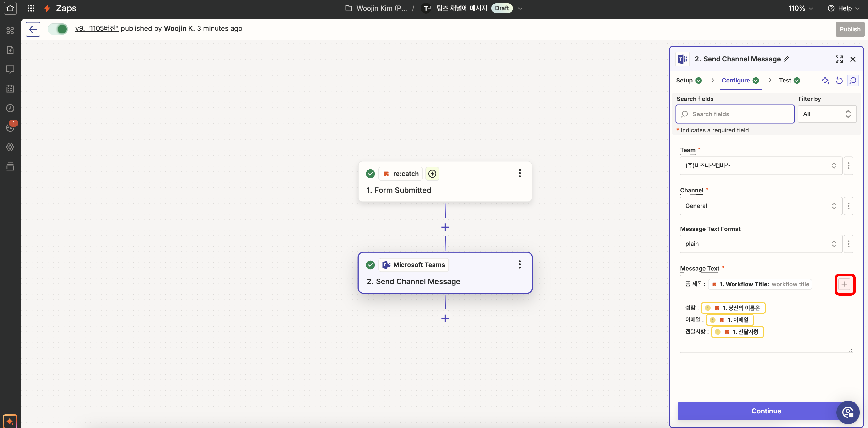Expand step panel to full screen
Screen dimensions: 868x428
tap(839, 59)
